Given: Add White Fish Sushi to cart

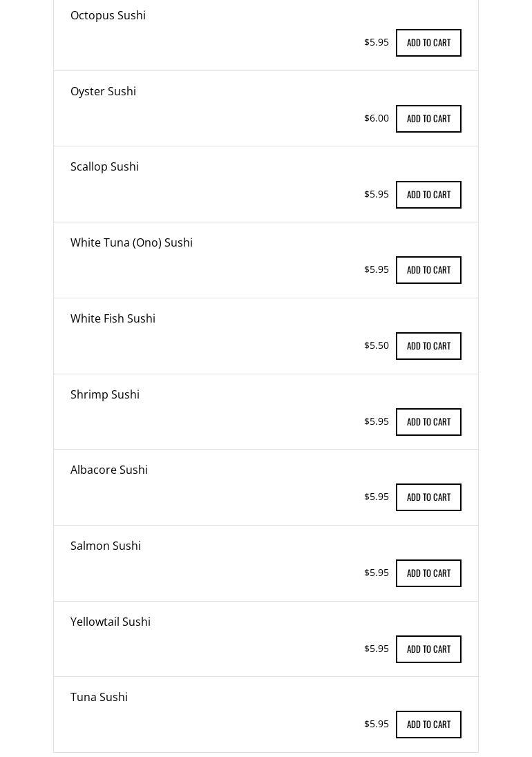Looking at the screenshot, I should coord(428,346).
